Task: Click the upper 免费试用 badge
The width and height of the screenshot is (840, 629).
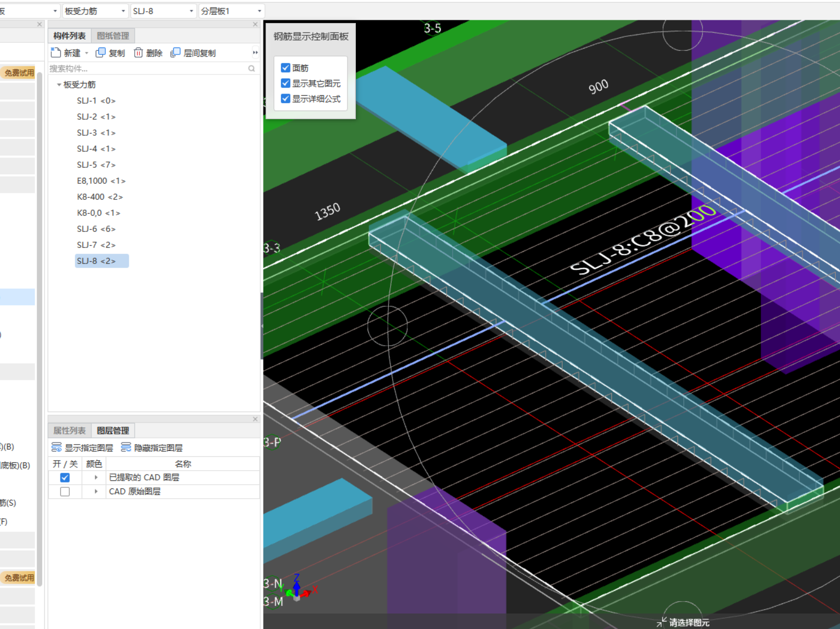Action: 19,73
